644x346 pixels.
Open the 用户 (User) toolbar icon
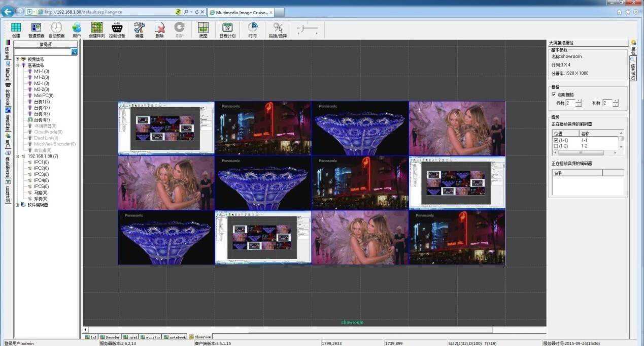point(77,28)
